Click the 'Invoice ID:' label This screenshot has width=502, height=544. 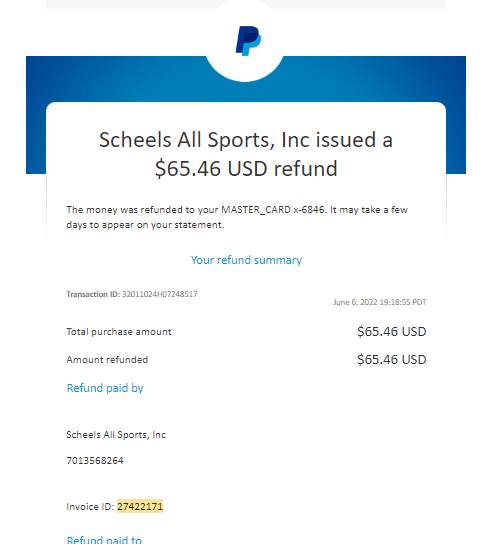tap(90, 507)
